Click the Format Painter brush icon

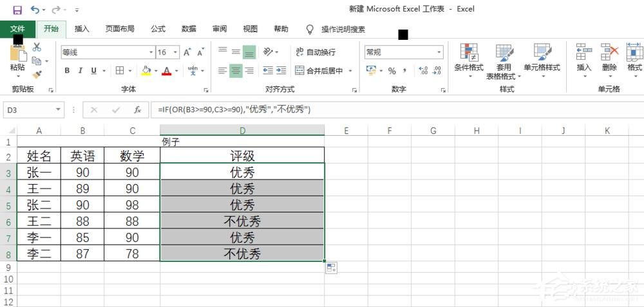(x=37, y=74)
